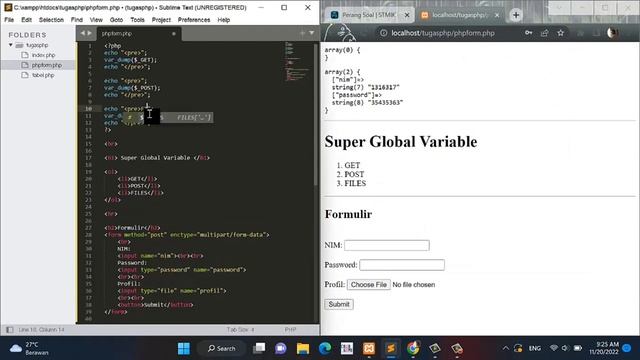The width and height of the screenshot is (640, 360).
Task: Go to previous tab with left arrow
Action: tap(82, 33)
